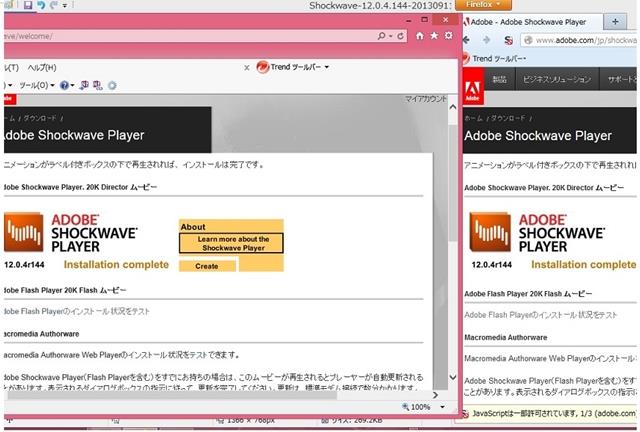
Task: Open the マイアカウント link in IE page
Action: click(426, 99)
